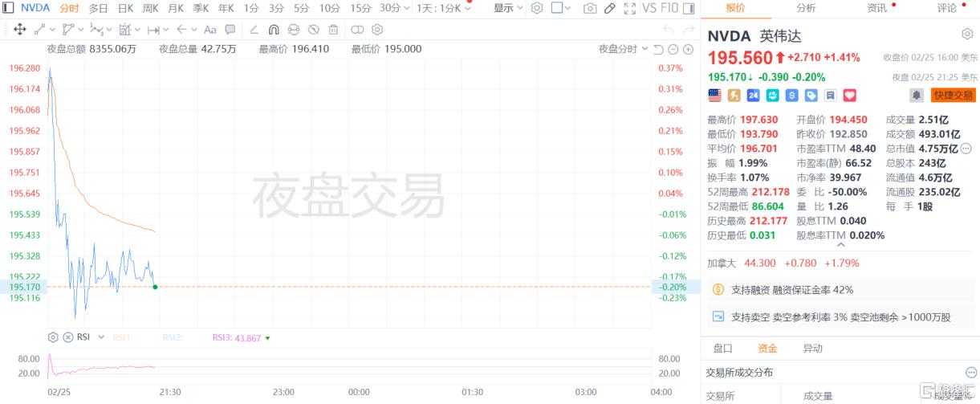Select the angle drawing tool
980x404 pixels.
(x=254, y=30)
